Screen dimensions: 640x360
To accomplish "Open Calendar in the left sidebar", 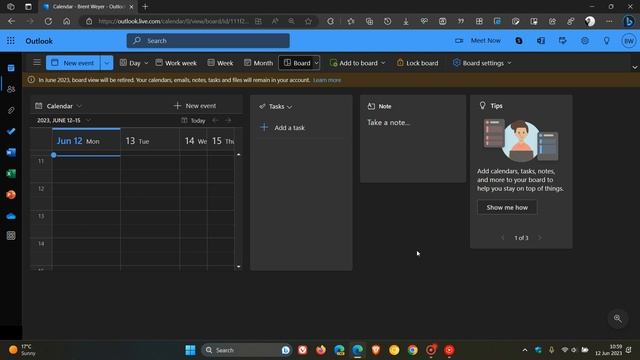I will click(x=11, y=68).
